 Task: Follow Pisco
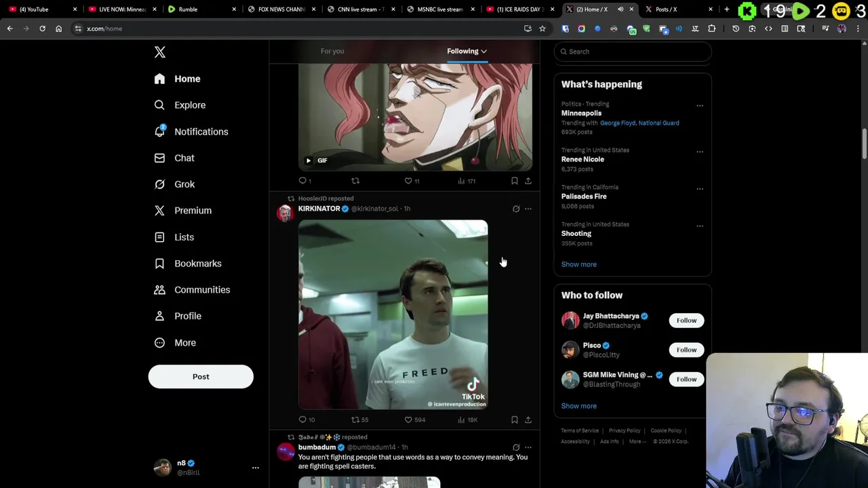(x=686, y=350)
